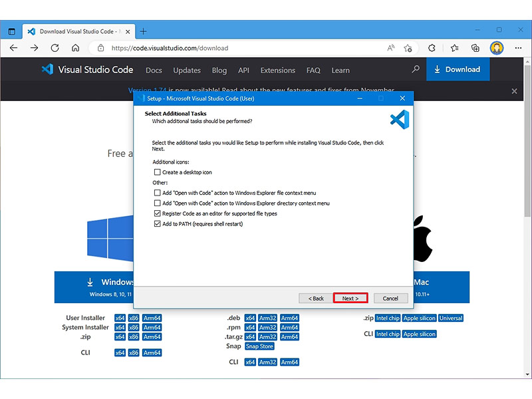The width and height of the screenshot is (532, 399).
Task: Download Linux CLI x64
Action: pyautogui.click(x=250, y=362)
